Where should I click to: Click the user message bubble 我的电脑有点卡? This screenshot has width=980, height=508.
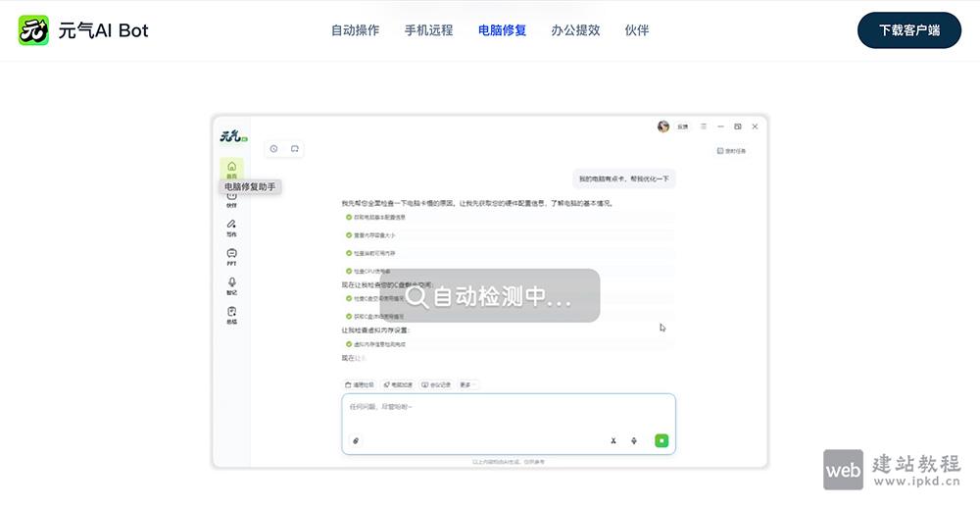[x=623, y=178]
